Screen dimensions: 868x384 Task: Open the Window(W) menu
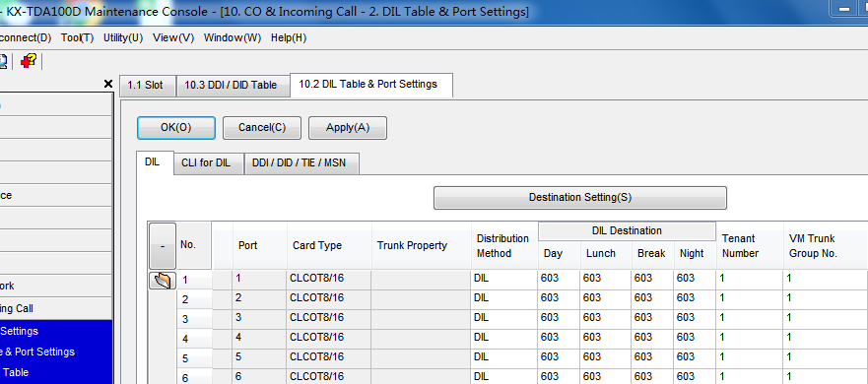click(232, 37)
